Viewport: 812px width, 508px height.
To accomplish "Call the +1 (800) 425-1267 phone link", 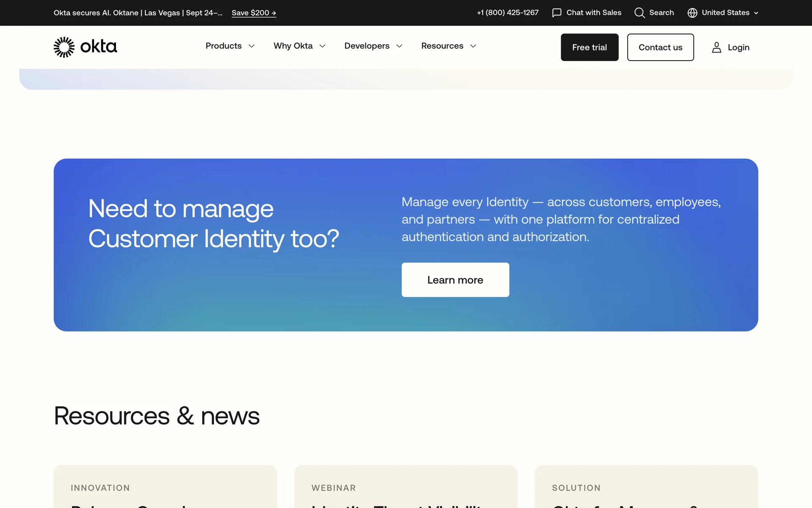I will (507, 13).
